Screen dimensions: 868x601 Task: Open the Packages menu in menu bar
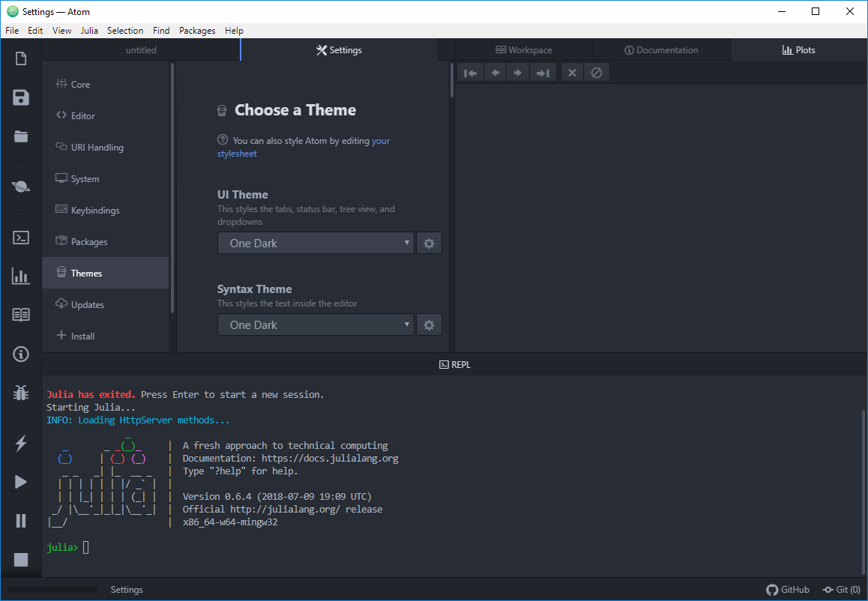click(x=197, y=31)
